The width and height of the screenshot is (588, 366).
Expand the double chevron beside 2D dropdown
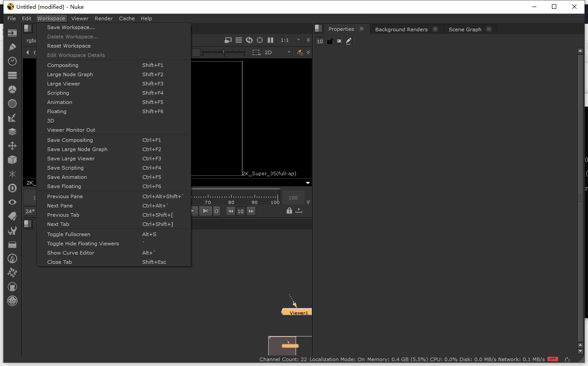coord(308,52)
